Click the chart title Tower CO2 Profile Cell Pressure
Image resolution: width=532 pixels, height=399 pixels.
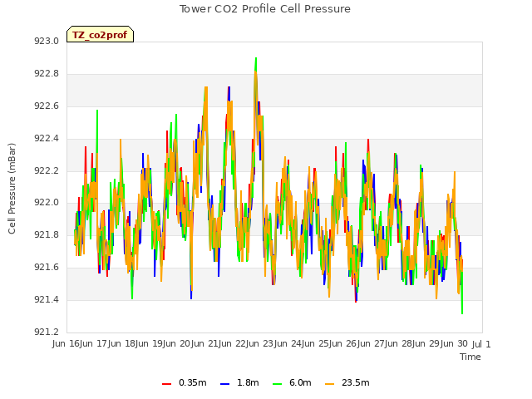pos(265,9)
